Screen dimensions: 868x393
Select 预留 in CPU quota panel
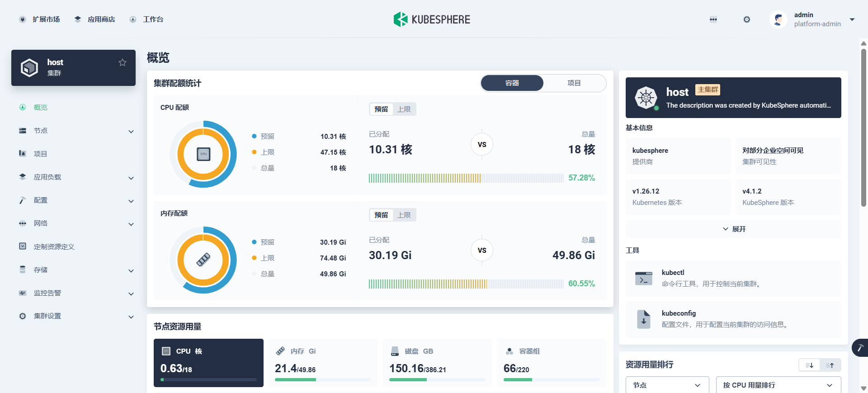pyautogui.click(x=381, y=109)
